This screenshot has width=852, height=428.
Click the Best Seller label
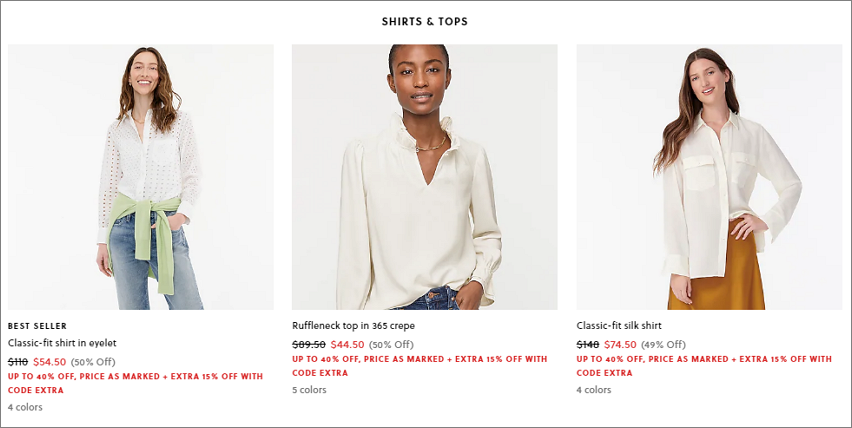[x=37, y=326]
